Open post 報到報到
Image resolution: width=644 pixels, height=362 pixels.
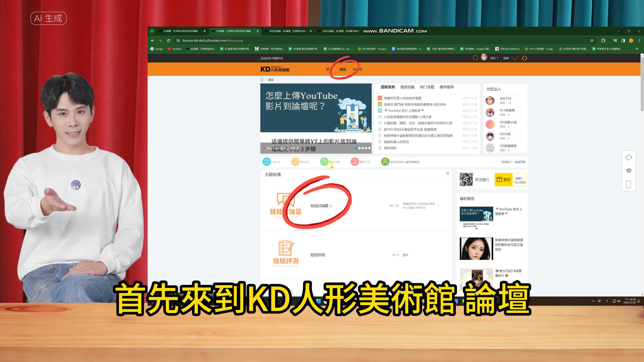pyautogui.click(x=390, y=148)
